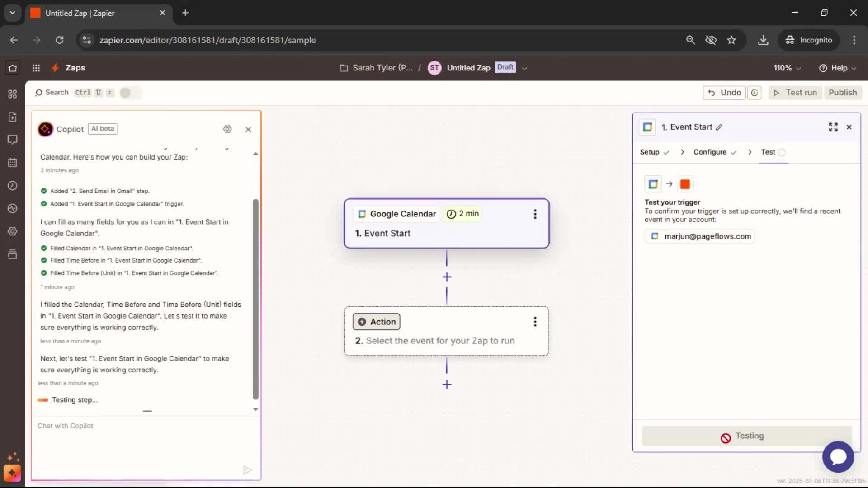
Task: Switch to the Test tab
Action: click(773, 152)
